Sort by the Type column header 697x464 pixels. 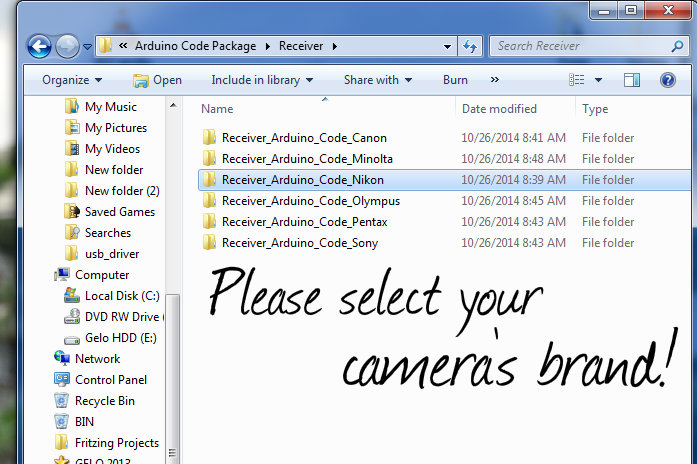coord(595,109)
